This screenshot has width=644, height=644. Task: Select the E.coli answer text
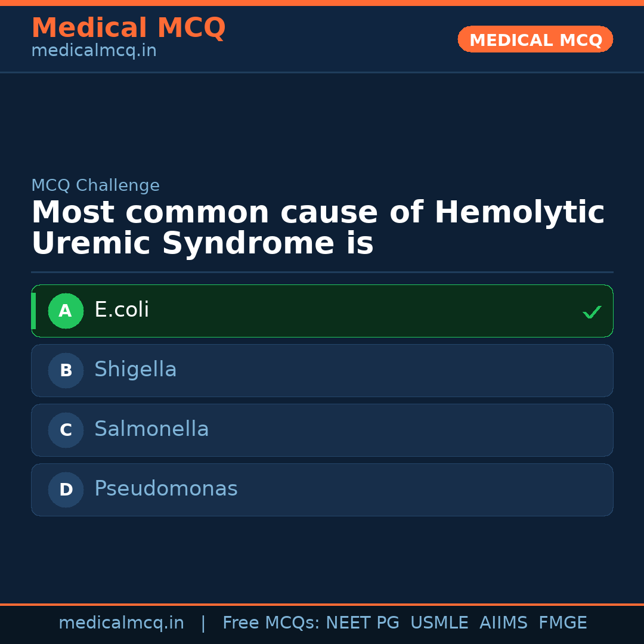click(x=122, y=310)
